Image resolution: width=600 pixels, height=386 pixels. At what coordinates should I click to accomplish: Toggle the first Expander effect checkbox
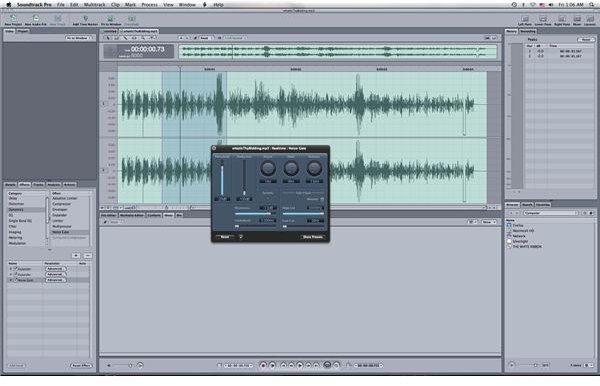16,269
